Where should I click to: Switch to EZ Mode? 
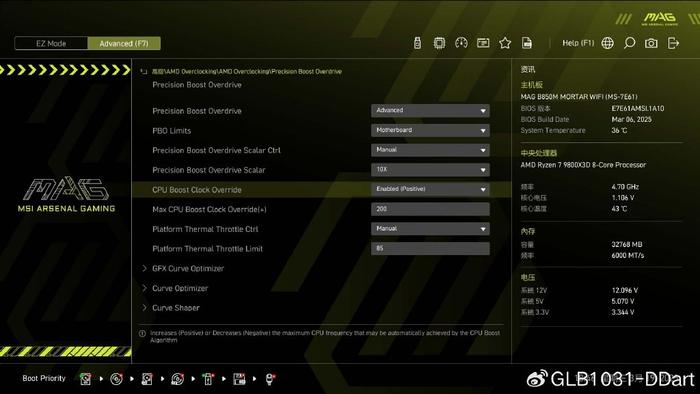51,43
